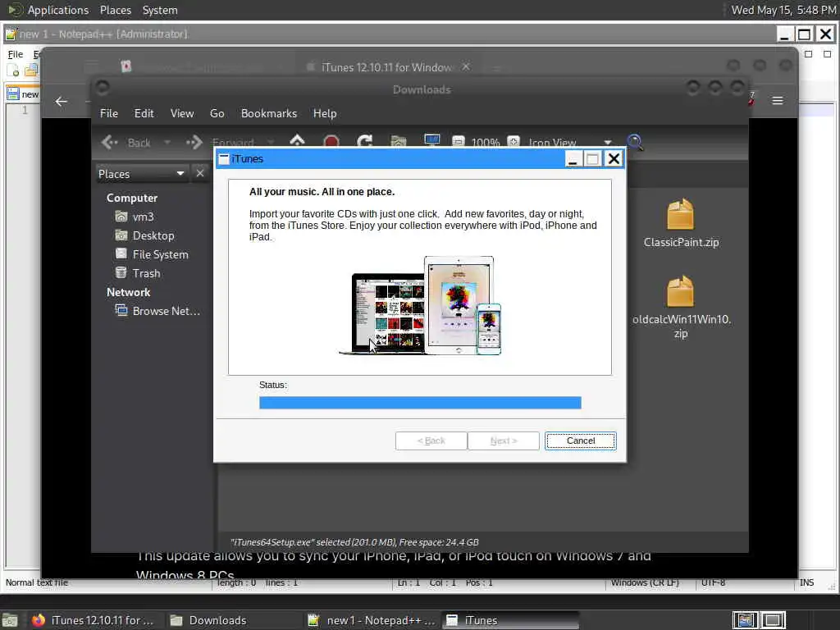Open the Home folder icon in toolbar
The width and height of the screenshot is (840, 630).
[x=399, y=142]
